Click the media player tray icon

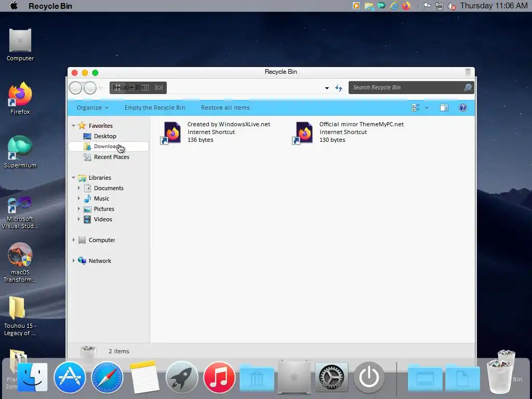pyautogui.click(x=356, y=6)
